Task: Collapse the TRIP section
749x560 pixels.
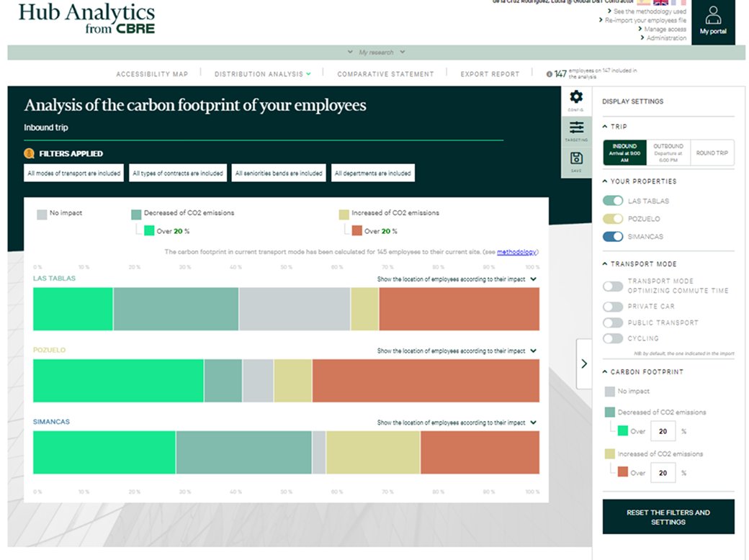Action: click(x=615, y=127)
